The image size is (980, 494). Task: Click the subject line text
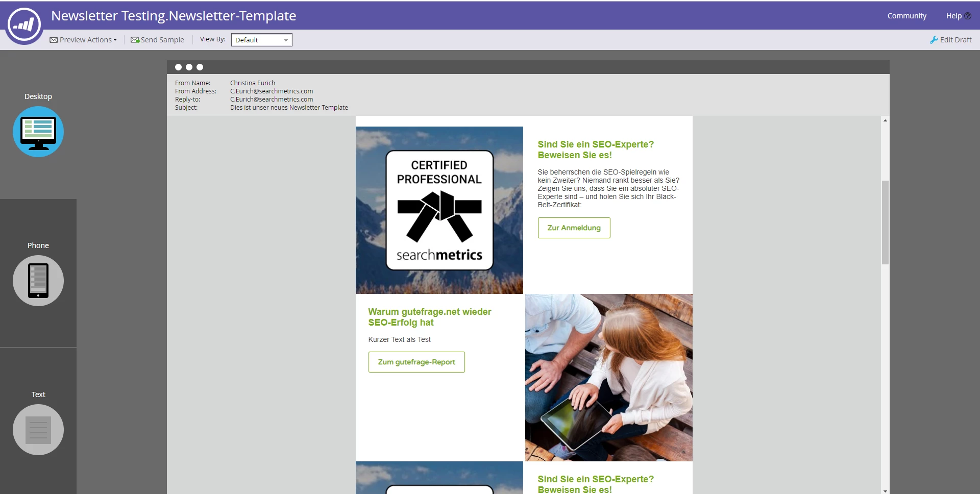289,108
